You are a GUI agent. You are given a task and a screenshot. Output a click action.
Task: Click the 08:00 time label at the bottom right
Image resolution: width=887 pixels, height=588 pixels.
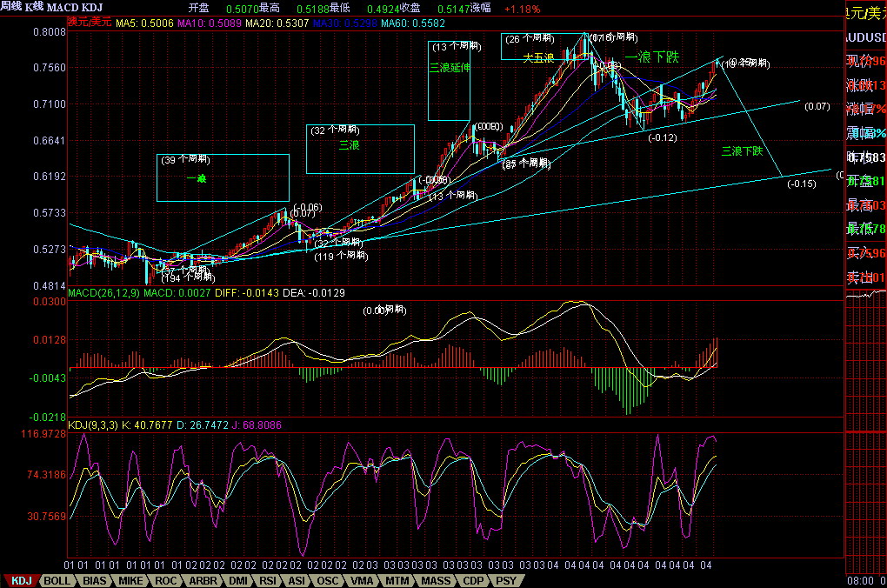[860, 581]
